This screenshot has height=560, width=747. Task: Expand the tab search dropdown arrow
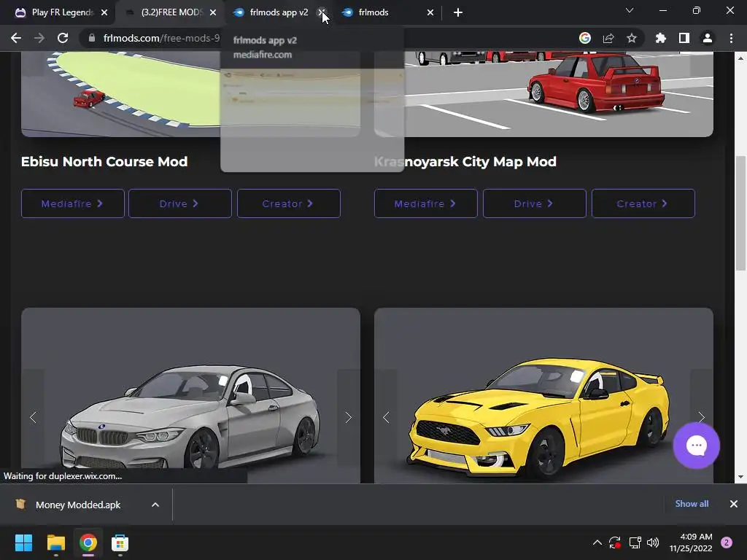[x=630, y=10]
